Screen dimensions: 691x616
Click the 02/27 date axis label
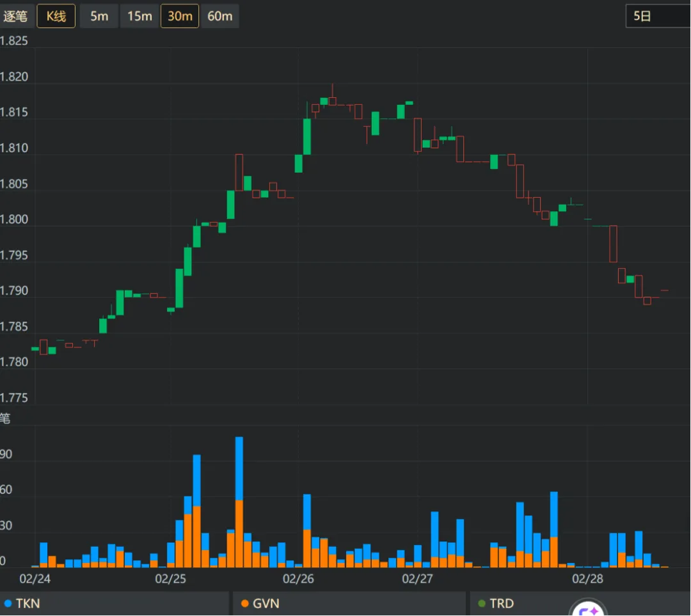click(417, 578)
